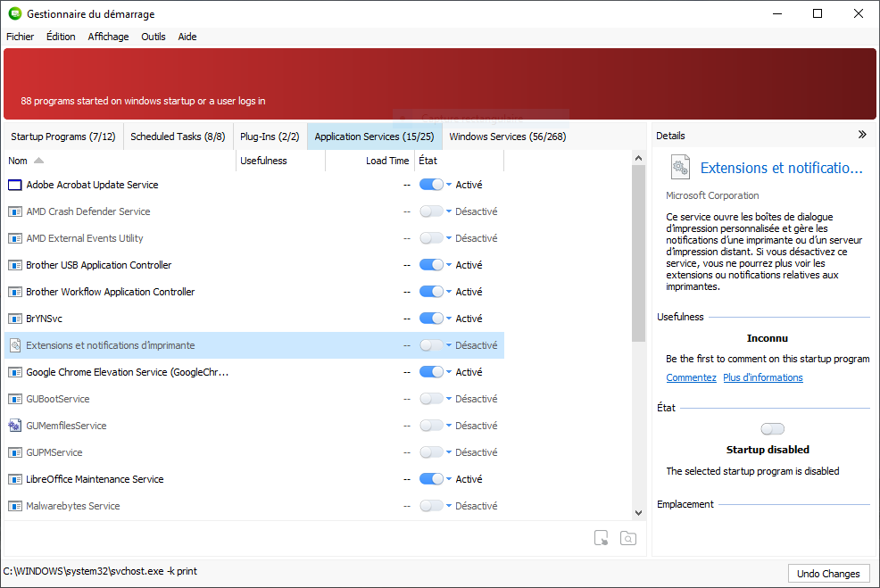Screen dimensions: 880x588
Task: Click the large service icon in Details
Action: click(680, 168)
